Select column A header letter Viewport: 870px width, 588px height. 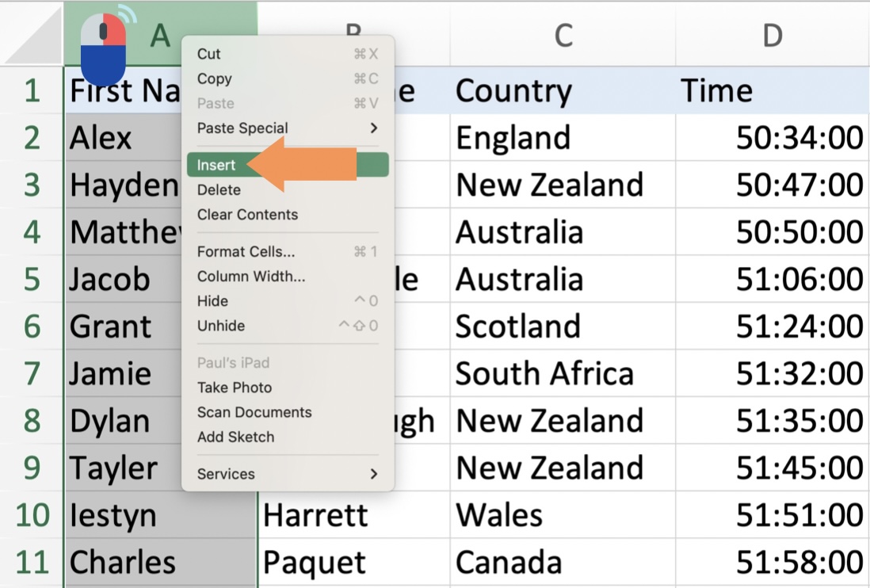tap(160, 36)
